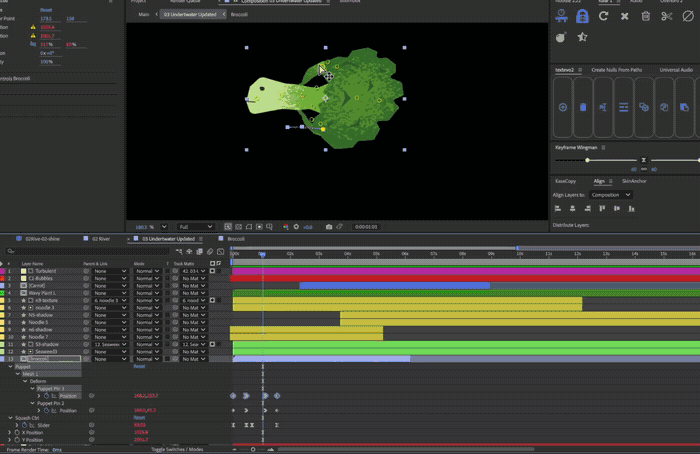The image size is (700, 454).
Task: Click the motion blur icon in timeline header
Action: click(x=210, y=252)
